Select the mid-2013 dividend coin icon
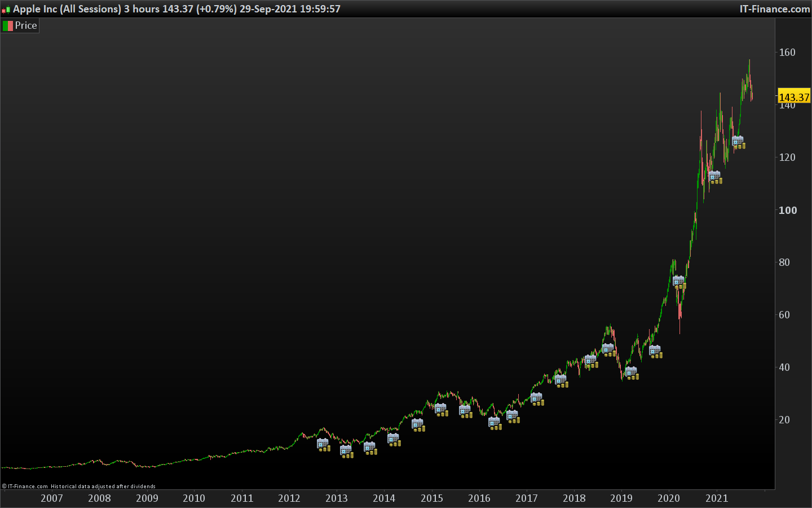812x508 pixels. pyautogui.click(x=370, y=449)
